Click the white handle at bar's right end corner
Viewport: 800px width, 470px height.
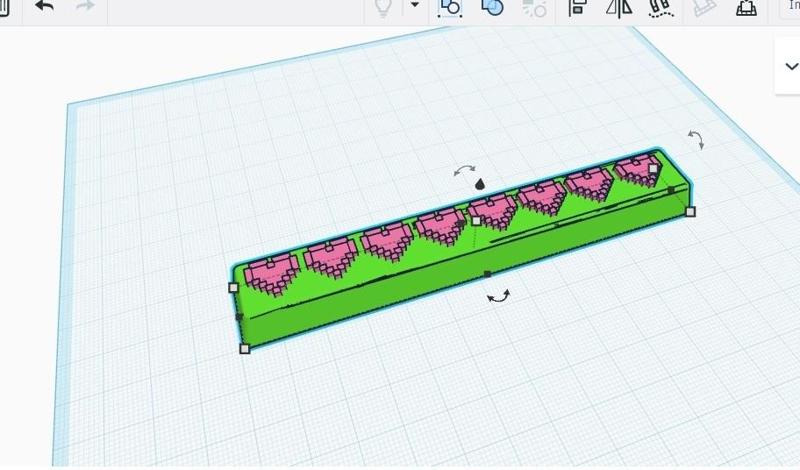pos(690,212)
